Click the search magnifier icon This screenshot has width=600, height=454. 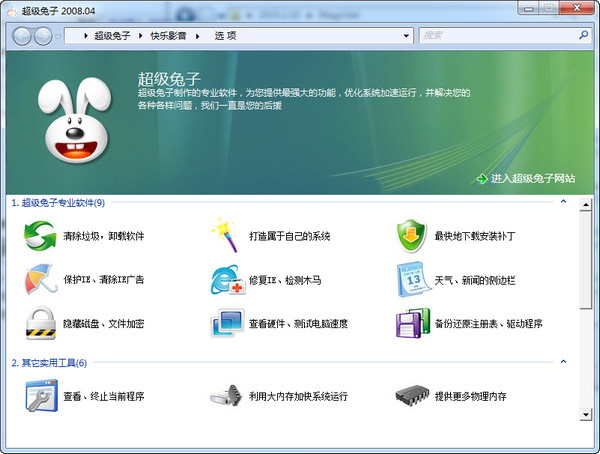pyautogui.click(x=583, y=35)
